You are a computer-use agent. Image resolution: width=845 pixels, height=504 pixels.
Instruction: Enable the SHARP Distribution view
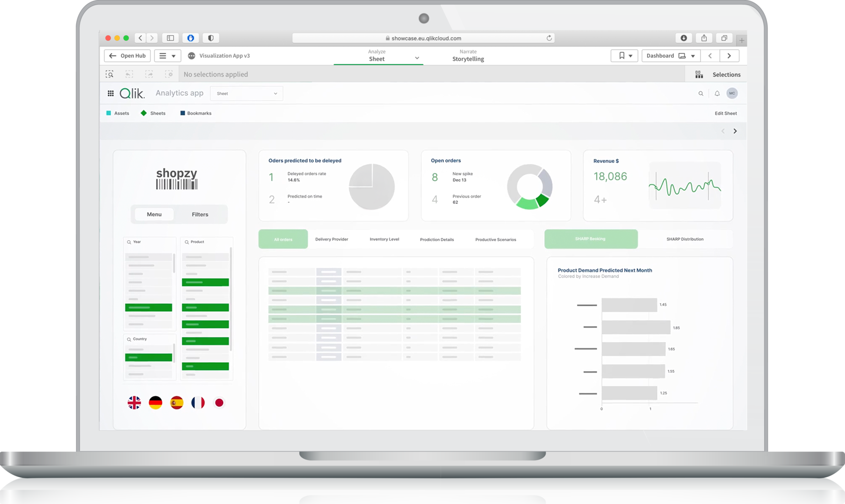pos(685,239)
